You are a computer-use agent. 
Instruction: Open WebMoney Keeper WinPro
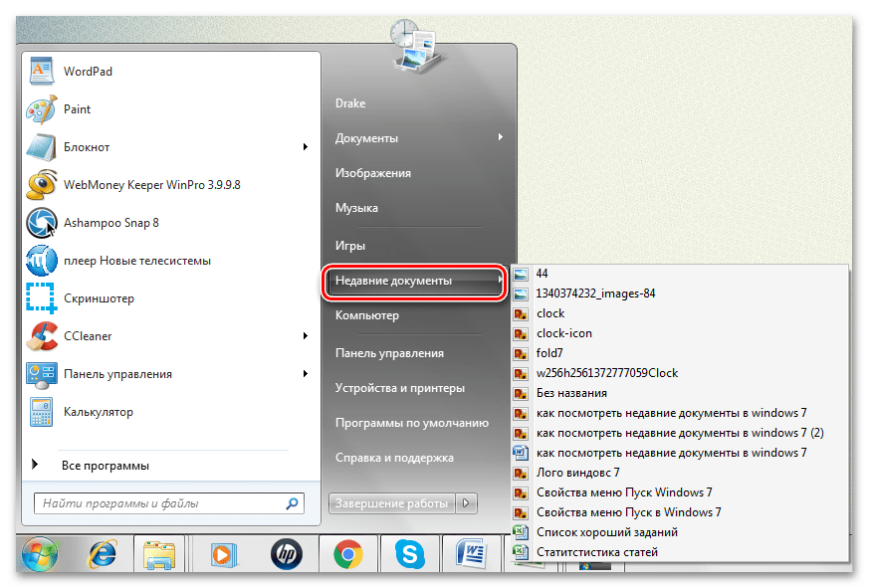[x=151, y=185]
